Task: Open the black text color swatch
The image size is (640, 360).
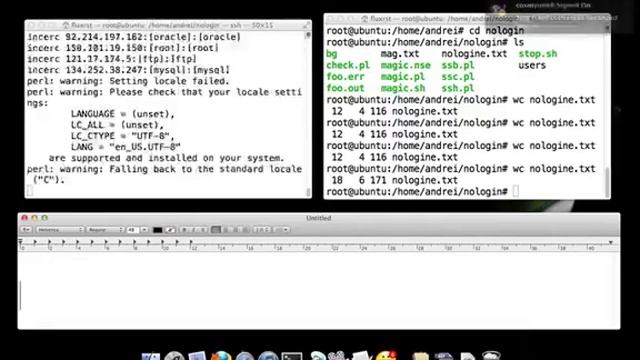Action: click(x=158, y=230)
